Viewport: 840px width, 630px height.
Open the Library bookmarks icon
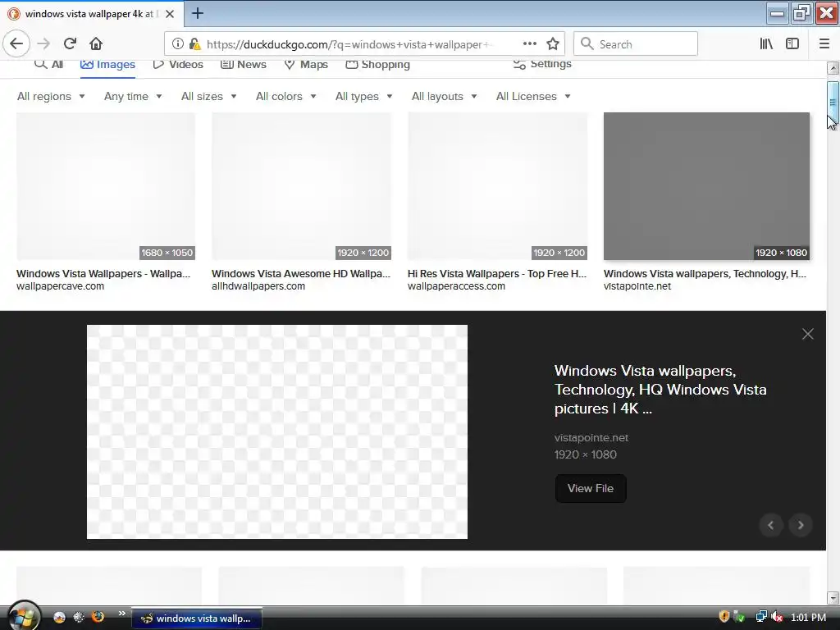[x=766, y=44]
